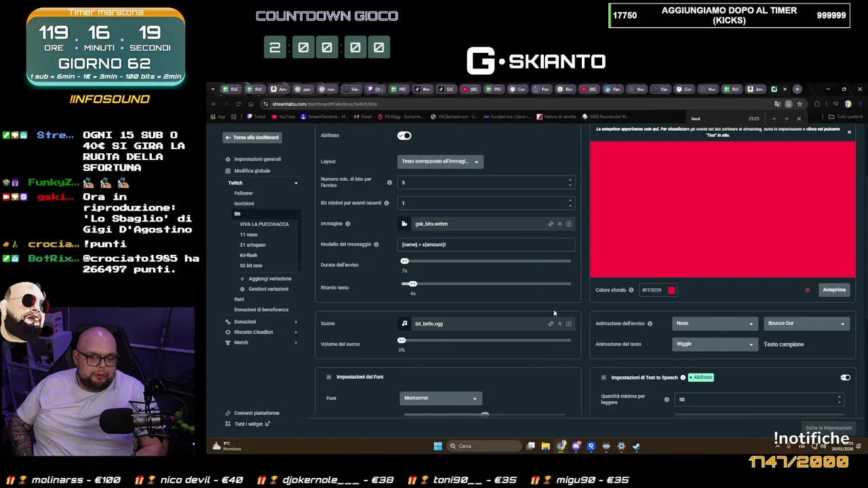Open the Wiggle text animation dropdown
Image resolution: width=868 pixels, height=488 pixels.
click(x=714, y=344)
